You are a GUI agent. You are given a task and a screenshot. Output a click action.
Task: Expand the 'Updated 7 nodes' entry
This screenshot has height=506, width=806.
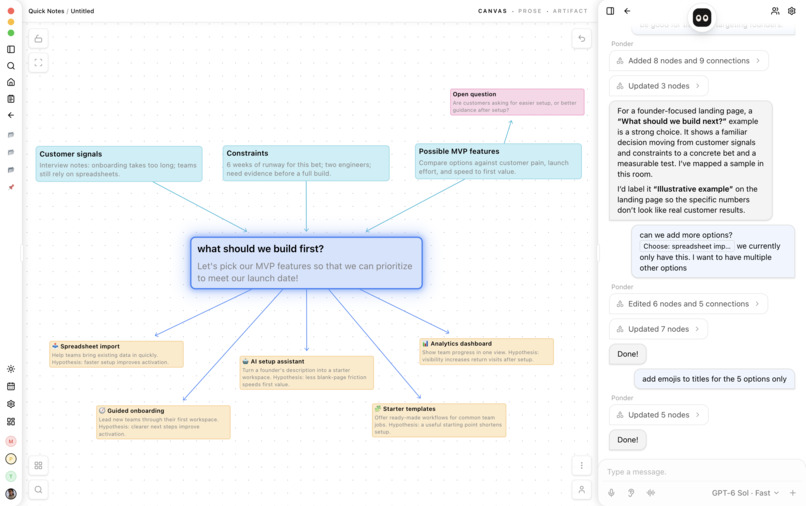658,329
